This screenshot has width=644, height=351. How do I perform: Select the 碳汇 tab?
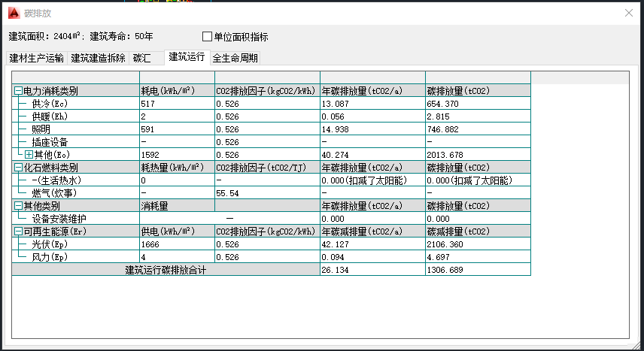(142, 58)
